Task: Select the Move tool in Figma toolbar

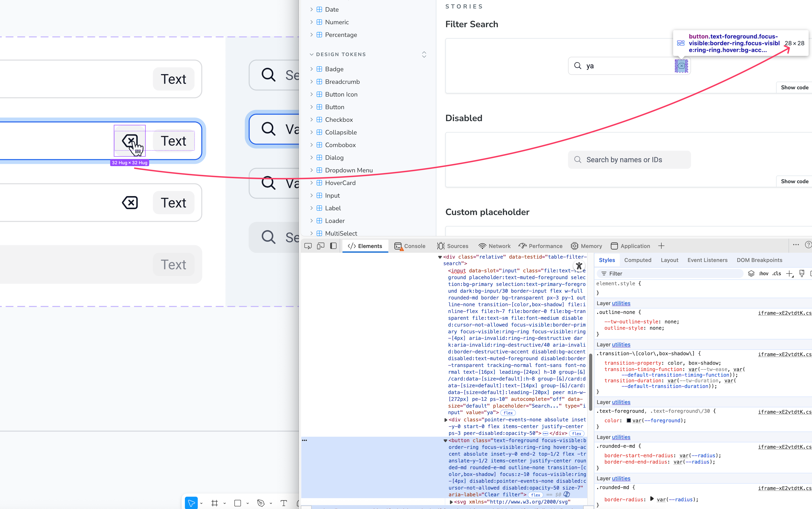Action: [191, 503]
